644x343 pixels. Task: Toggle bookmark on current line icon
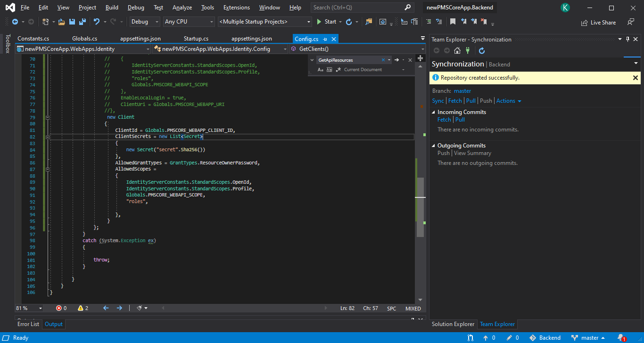tap(453, 22)
